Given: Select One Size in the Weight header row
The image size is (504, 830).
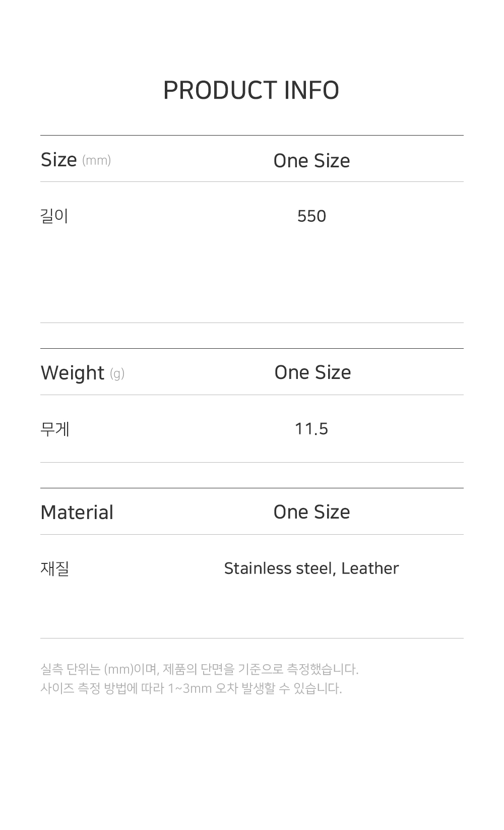Looking at the screenshot, I should coord(312,372).
